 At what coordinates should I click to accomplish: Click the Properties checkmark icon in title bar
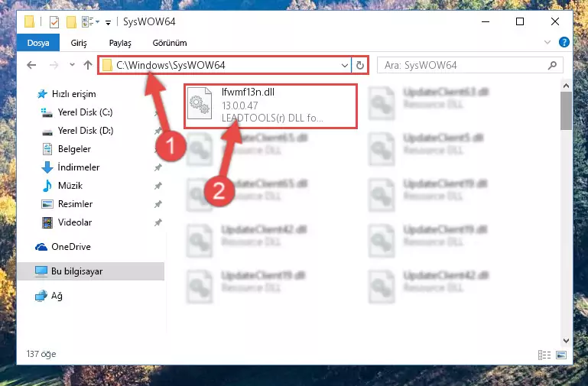pos(54,22)
